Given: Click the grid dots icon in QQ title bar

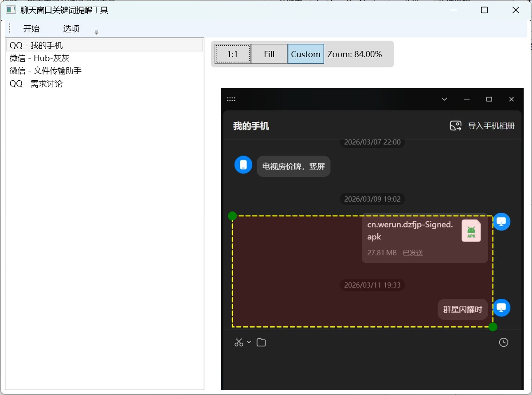Looking at the screenshot, I should point(231,99).
